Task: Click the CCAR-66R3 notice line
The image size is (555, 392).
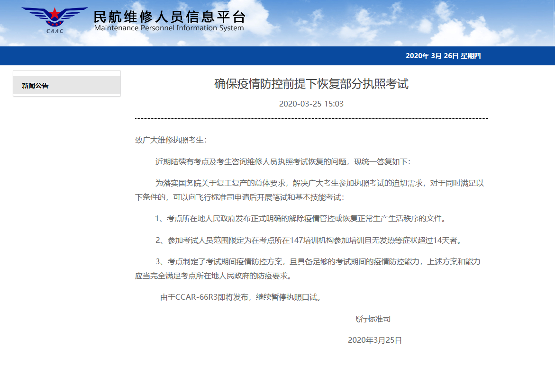Action: point(241,298)
